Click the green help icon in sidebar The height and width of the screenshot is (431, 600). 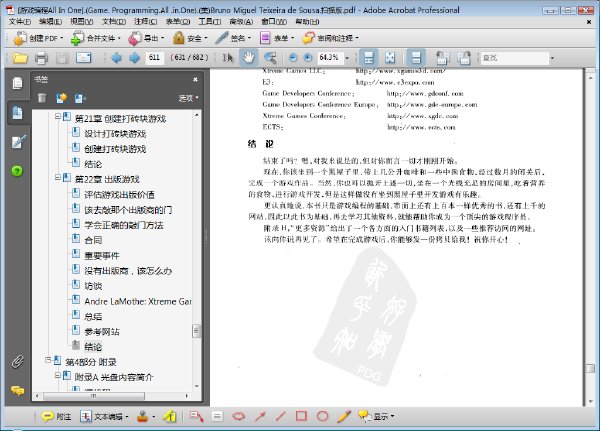(x=17, y=171)
